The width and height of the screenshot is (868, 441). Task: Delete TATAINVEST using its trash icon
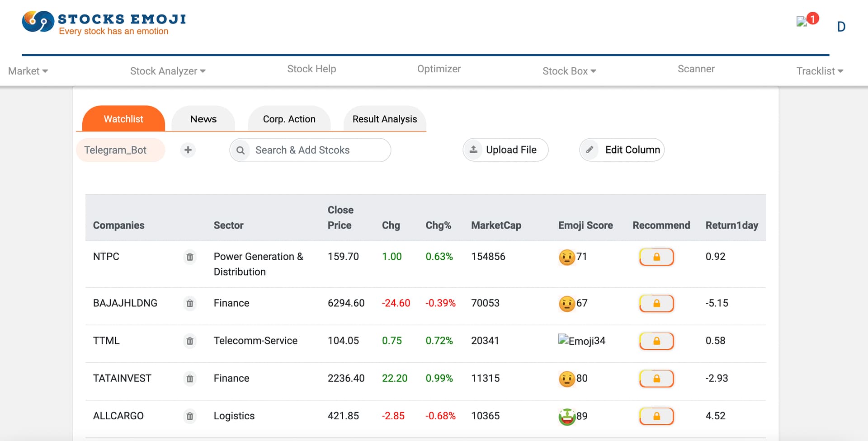pos(190,378)
